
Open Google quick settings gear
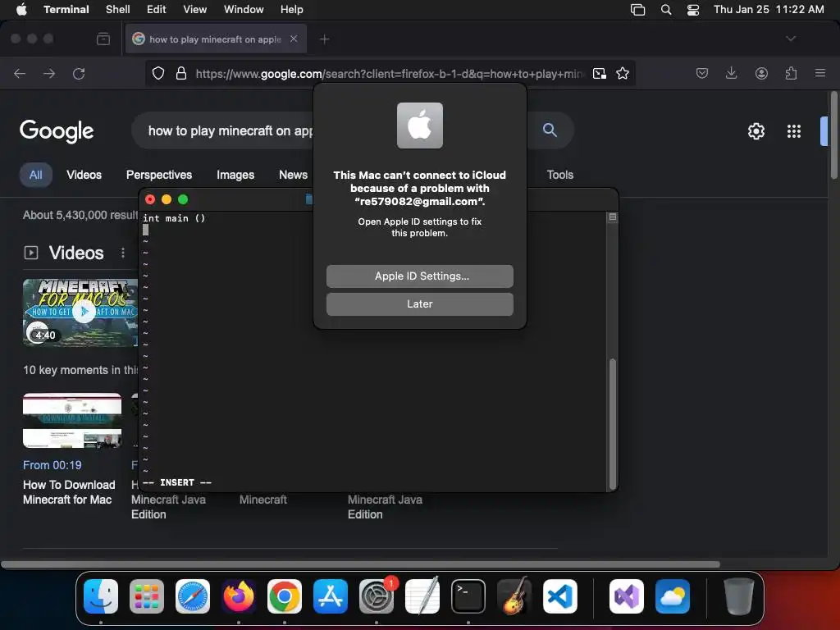(756, 131)
